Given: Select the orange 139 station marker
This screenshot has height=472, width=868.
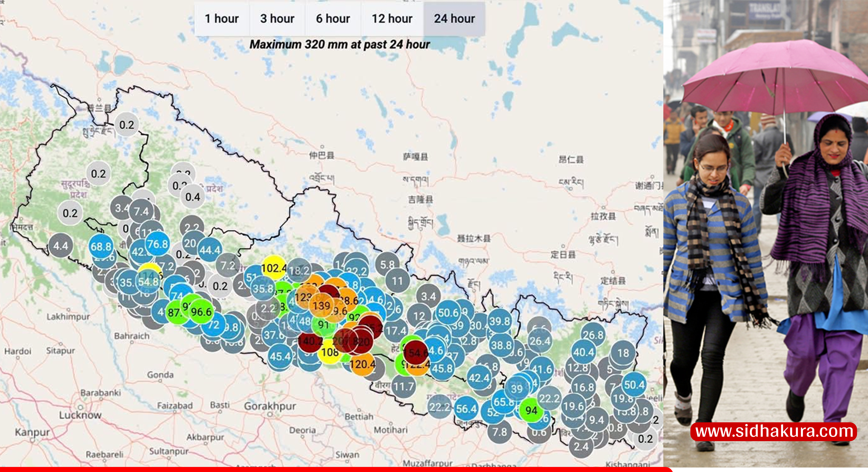Looking at the screenshot, I should 321,306.
